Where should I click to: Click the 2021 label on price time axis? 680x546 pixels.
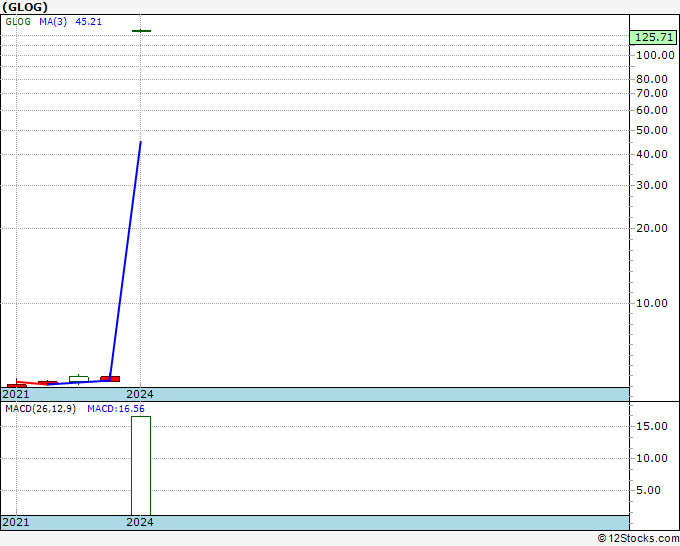(x=16, y=395)
